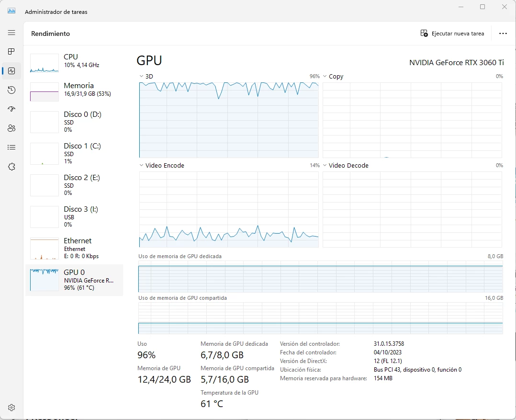The image size is (516, 420).
Task: Click the 5,7/16,0 GB shared memory value
Action: [x=225, y=379]
